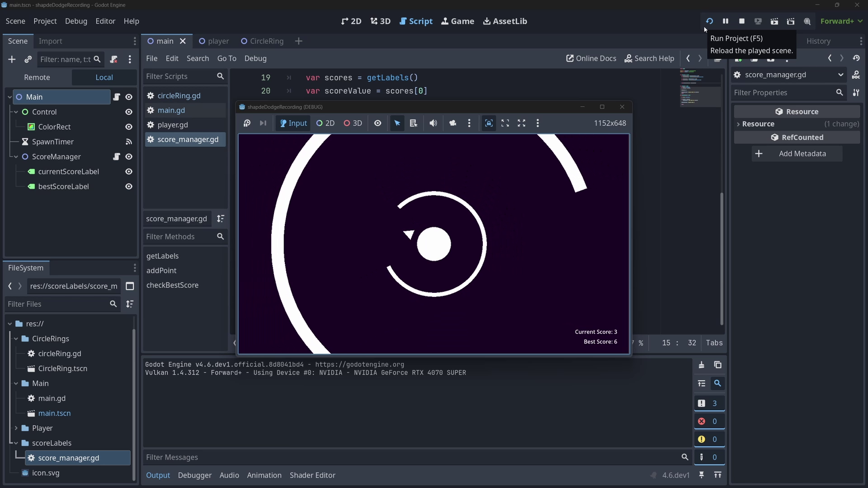Copy the output log selection
868x488 pixels.
pos(717,365)
